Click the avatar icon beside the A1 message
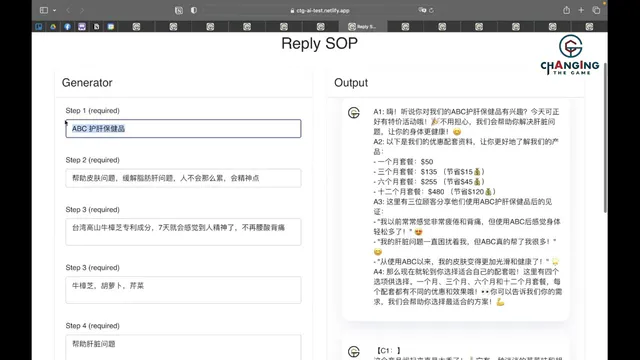This screenshot has height=360, width=640. pos(354,113)
